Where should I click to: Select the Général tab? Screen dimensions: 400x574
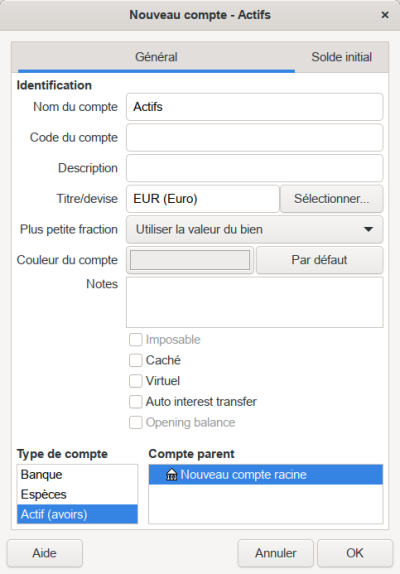(156, 57)
